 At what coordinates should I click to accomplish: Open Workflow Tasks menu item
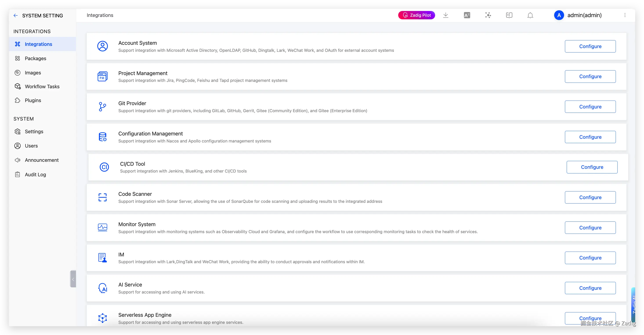click(42, 86)
